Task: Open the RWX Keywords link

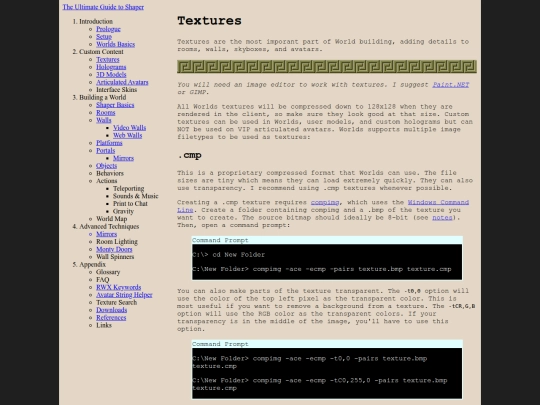Action: tap(118, 287)
